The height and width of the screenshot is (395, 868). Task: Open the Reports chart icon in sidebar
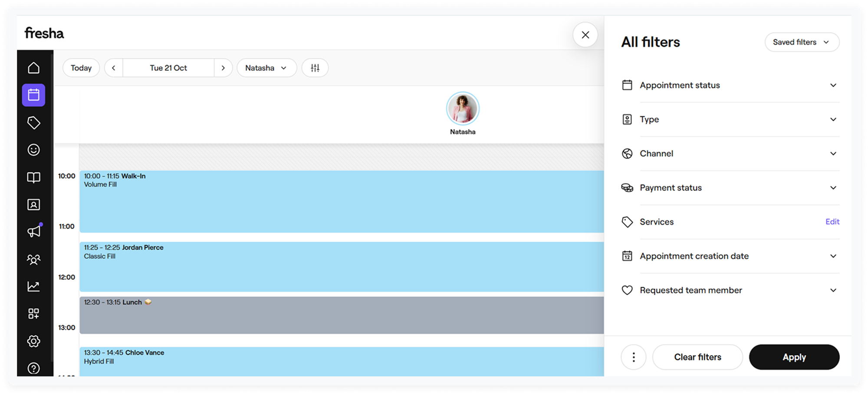pyautogui.click(x=33, y=286)
